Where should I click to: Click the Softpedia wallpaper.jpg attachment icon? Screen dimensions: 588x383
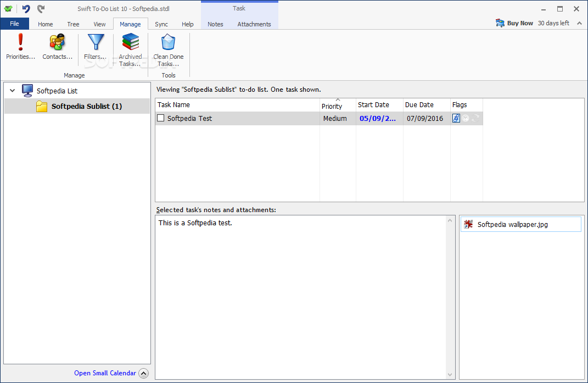point(468,224)
